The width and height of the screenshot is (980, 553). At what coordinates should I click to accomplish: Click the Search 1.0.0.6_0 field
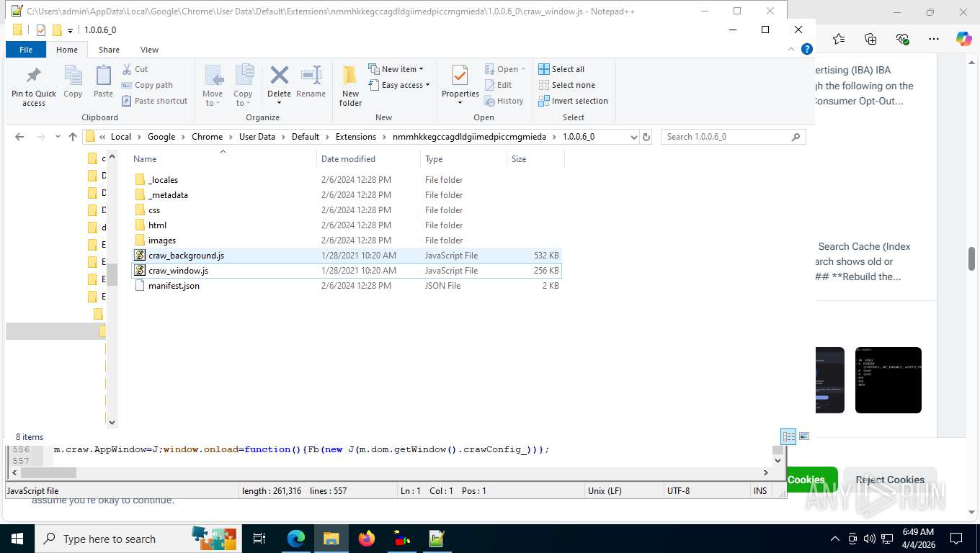coord(733,137)
